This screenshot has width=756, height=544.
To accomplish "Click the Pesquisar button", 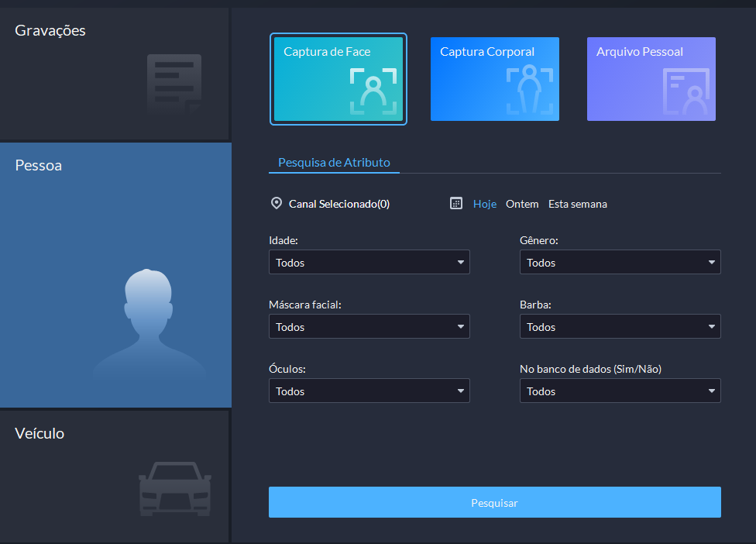I will click(x=495, y=502).
